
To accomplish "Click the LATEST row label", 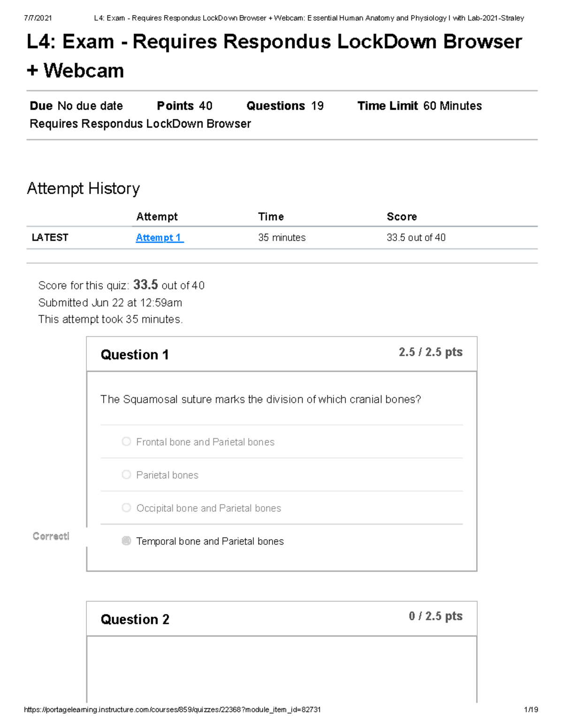I will (x=50, y=238).
